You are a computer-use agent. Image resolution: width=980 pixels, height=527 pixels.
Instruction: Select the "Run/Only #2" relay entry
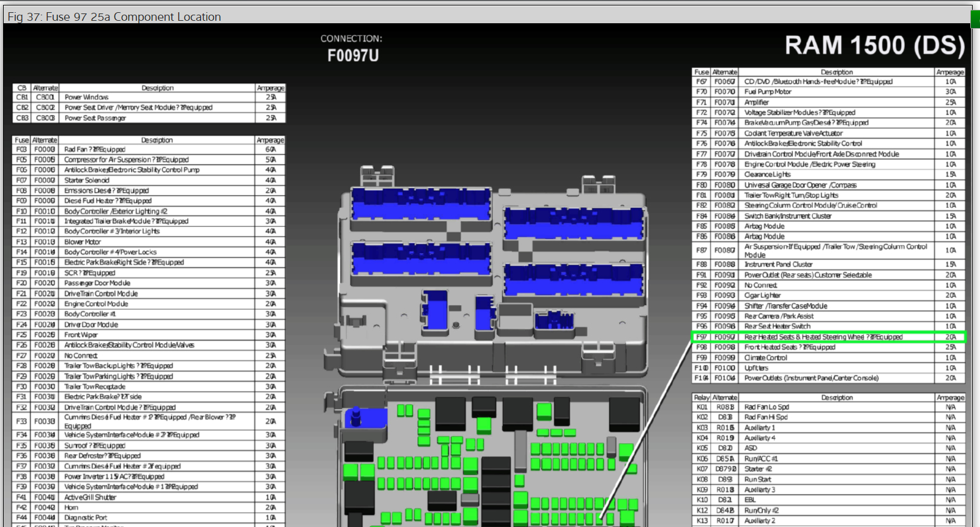tap(762, 510)
